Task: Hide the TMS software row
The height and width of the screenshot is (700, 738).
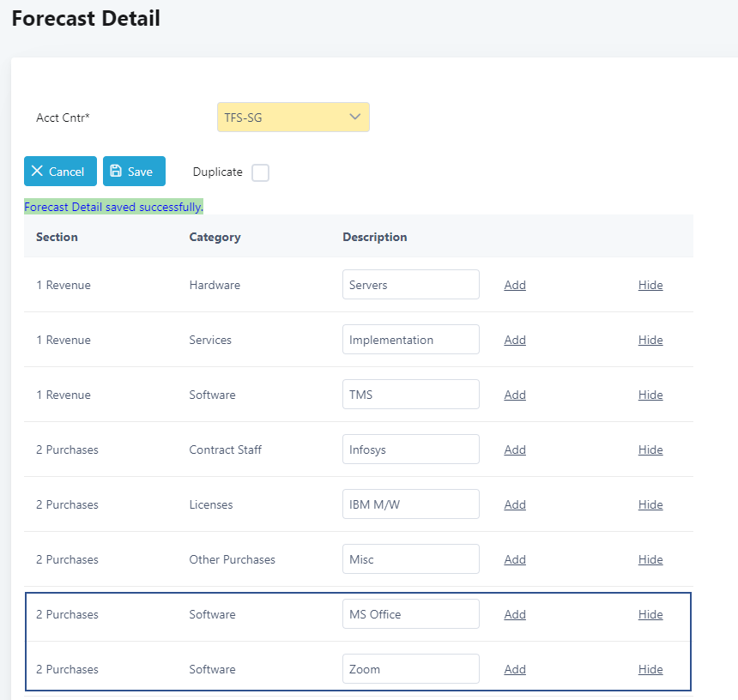Action: click(x=650, y=395)
